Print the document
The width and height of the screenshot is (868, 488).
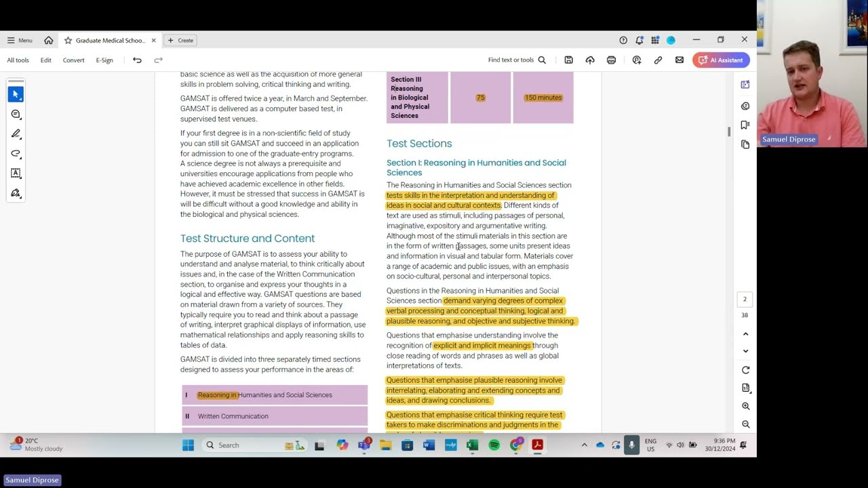(611, 60)
